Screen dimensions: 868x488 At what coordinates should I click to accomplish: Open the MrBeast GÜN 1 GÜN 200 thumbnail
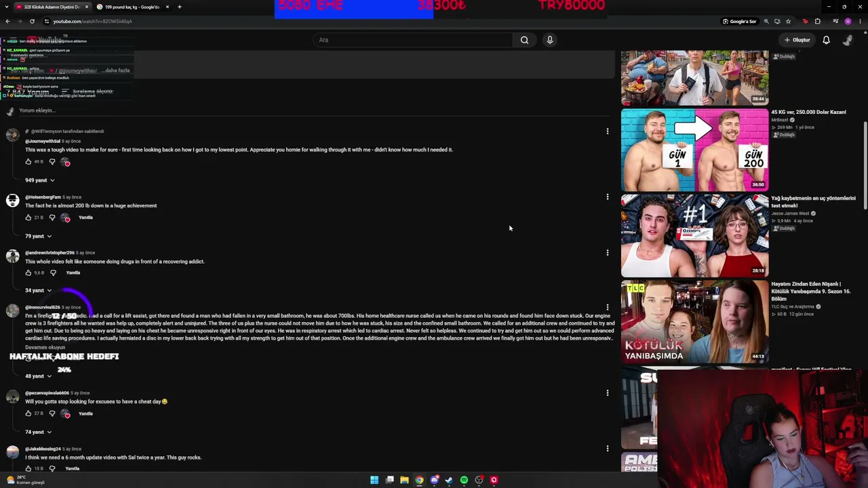tap(694, 150)
